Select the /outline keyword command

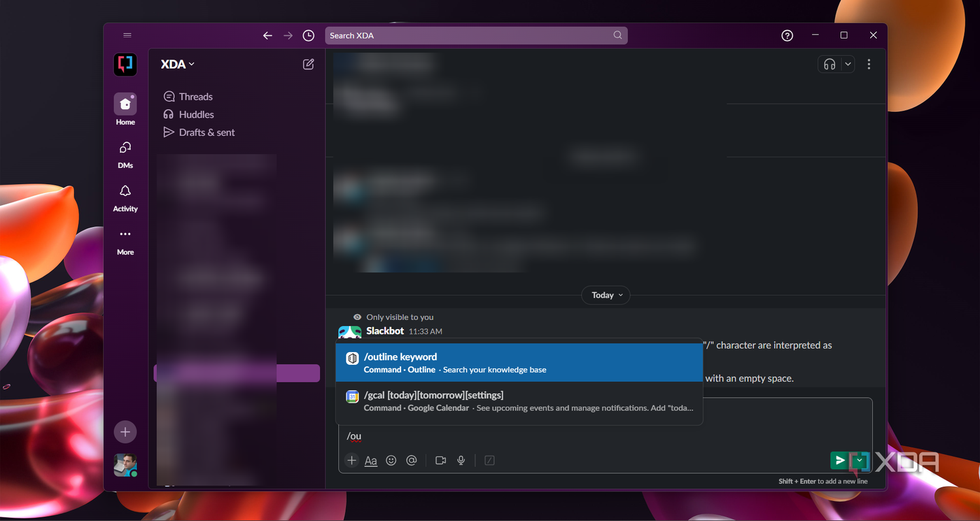(x=519, y=363)
